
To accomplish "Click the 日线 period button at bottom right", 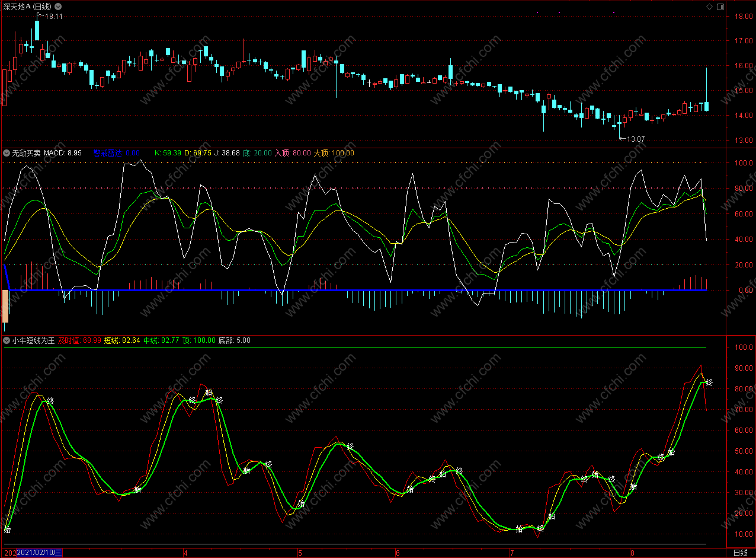I will (x=741, y=553).
